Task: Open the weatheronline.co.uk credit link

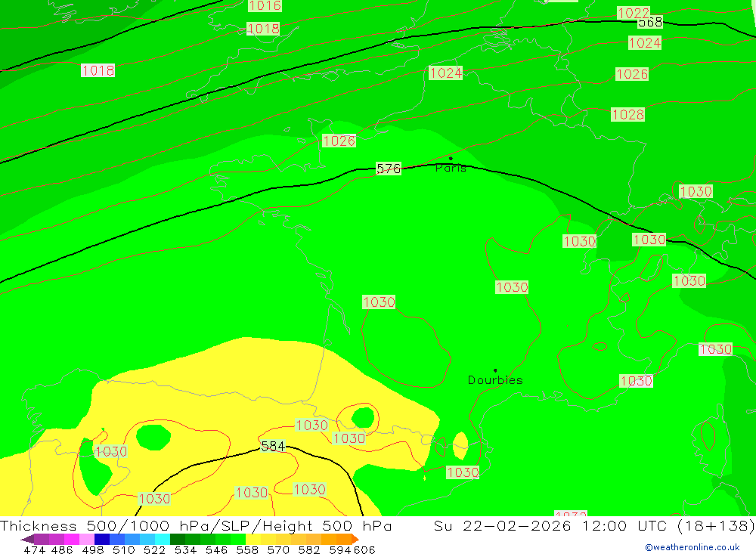Action: [692, 547]
